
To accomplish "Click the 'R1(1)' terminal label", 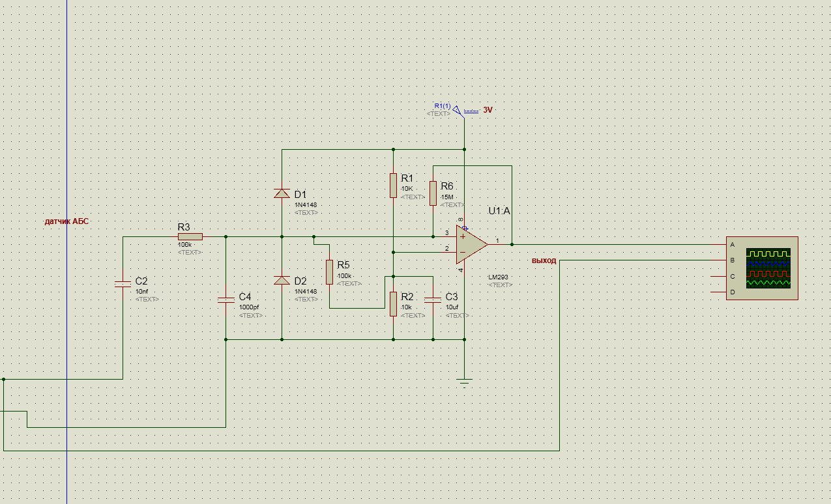I will pos(443,105).
